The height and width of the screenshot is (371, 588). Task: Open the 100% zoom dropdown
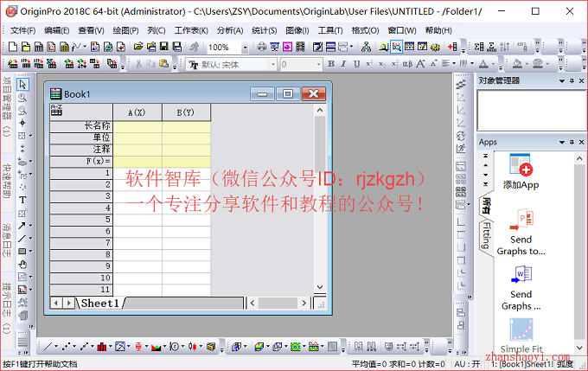click(x=245, y=48)
